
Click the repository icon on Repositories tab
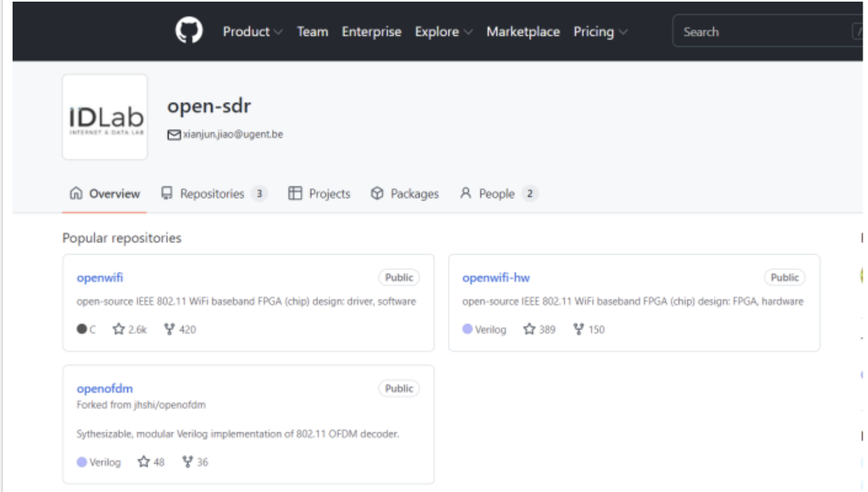(167, 193)
